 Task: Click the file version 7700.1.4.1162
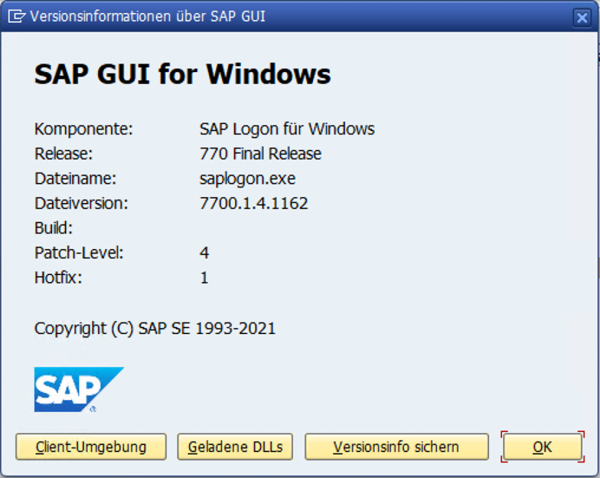click(x=254, y=203)
